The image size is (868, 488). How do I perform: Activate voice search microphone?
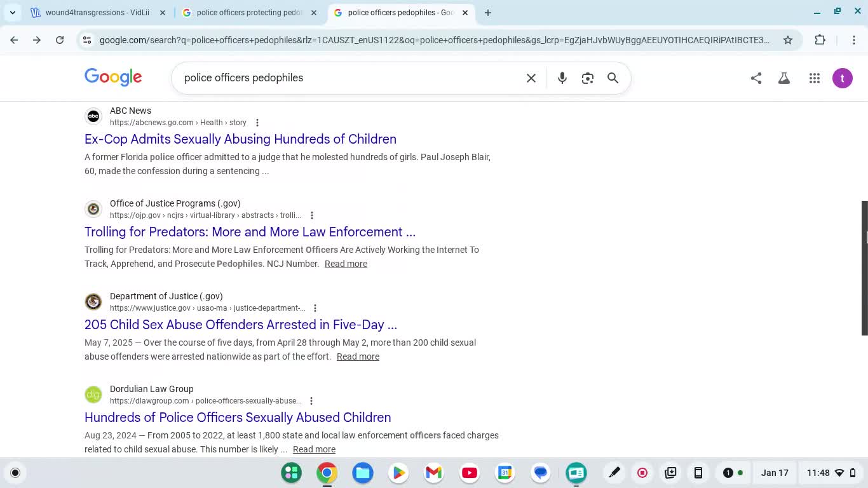[x=562, y=78]
